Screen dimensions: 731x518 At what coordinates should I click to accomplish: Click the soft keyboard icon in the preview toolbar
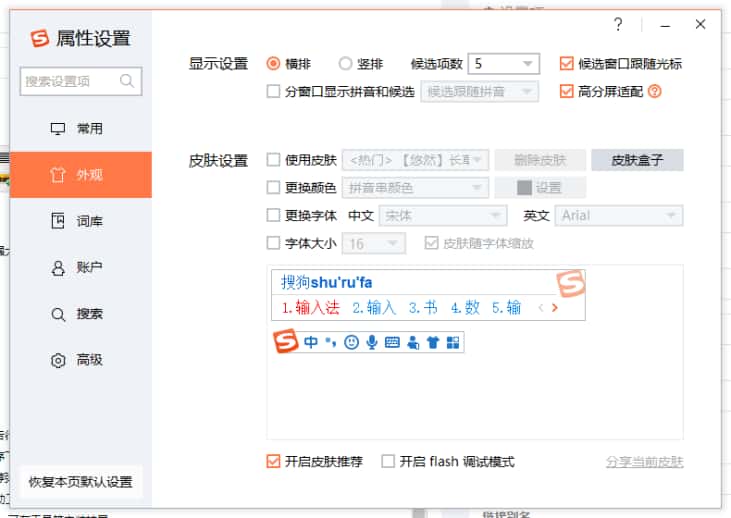click(392, 343)
